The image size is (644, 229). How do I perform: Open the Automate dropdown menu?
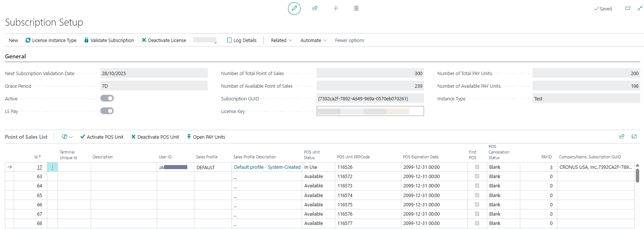(313, 40)
